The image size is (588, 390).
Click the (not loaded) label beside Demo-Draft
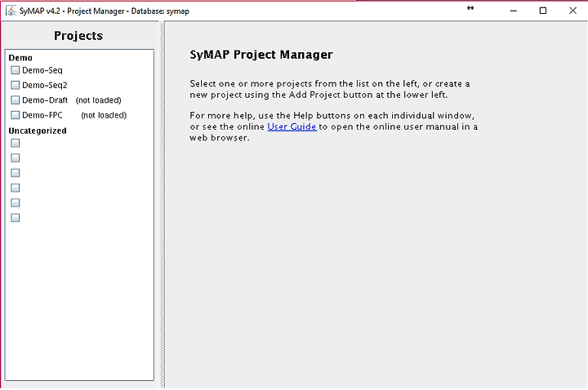click(99, 100)
